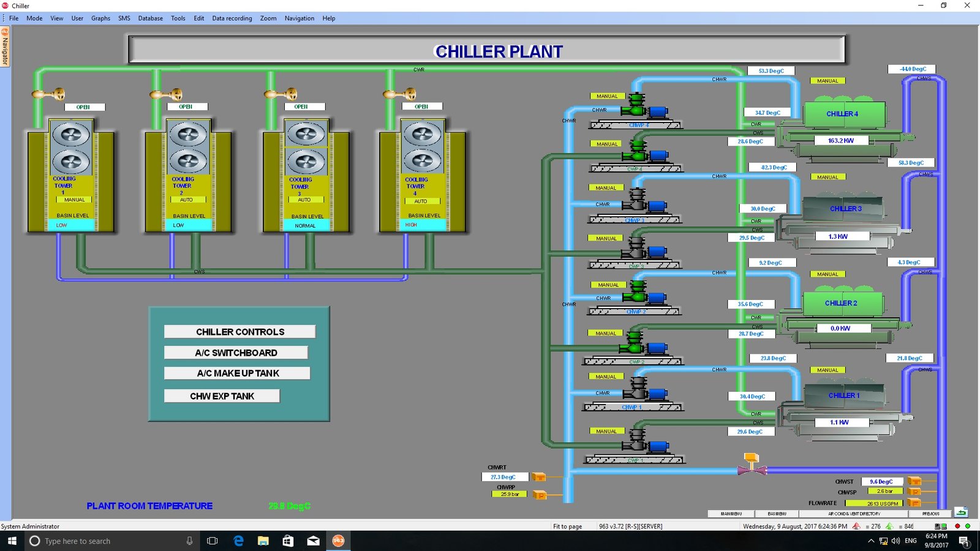The width and height of the screenshot is (980, 551).
Task: Open the Chiller 1 unit graphic
Action: click(x=845, y=409)
